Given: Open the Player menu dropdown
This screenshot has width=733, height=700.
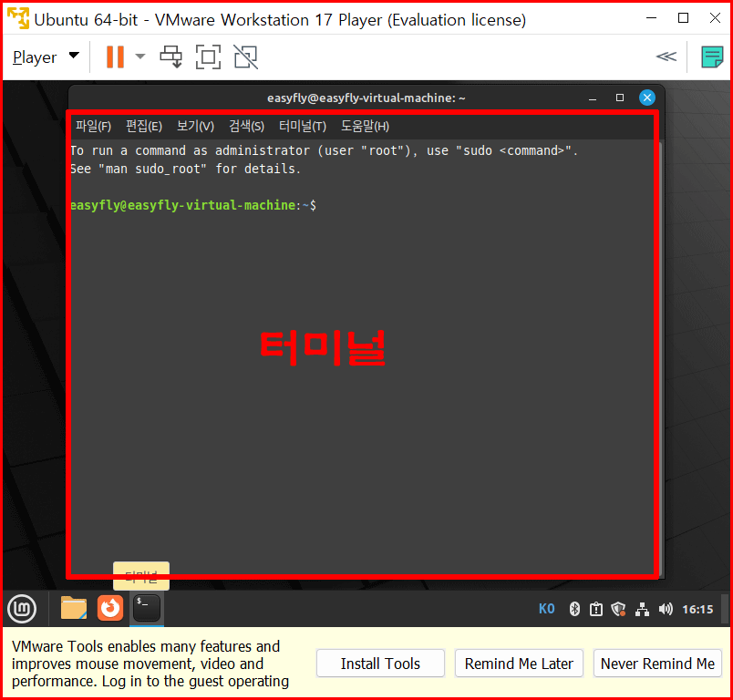Looking at the screenshot, I should (x=46, y=57).
